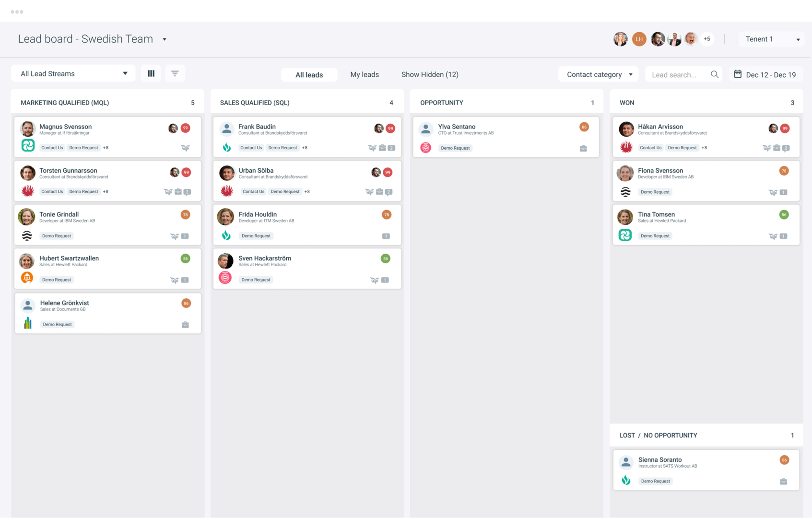The width and height of the screenshot is (812, 518).
Task: Open the Contact category dropdown
Action: 599,74
